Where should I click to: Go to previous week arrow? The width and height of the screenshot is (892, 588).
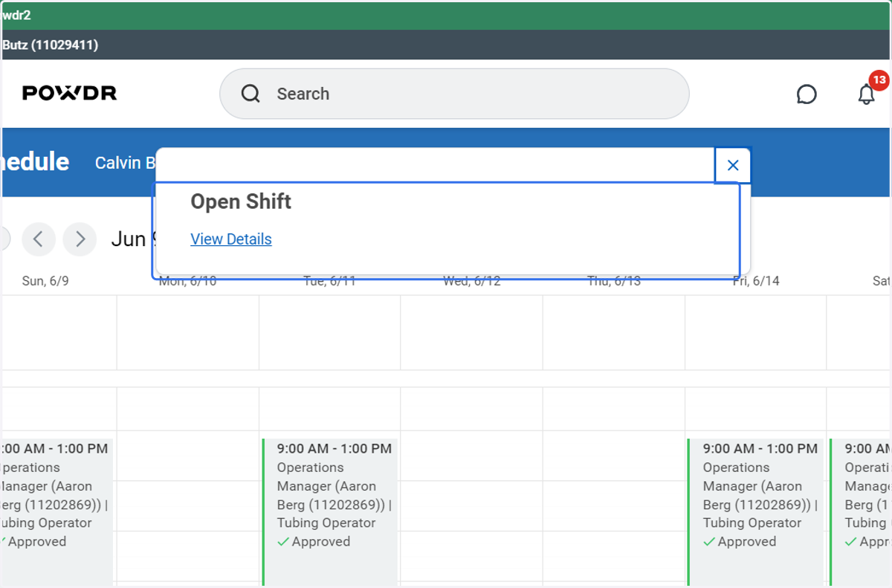pyautogui.click(x=39, y=239)
